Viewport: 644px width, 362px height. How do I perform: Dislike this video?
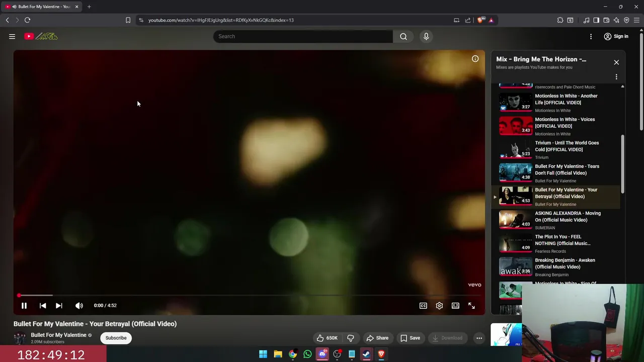click(351, 338)
